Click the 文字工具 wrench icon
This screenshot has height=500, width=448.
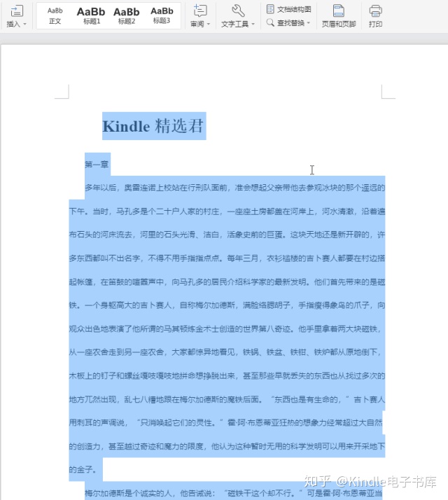(x=238, y=11)
